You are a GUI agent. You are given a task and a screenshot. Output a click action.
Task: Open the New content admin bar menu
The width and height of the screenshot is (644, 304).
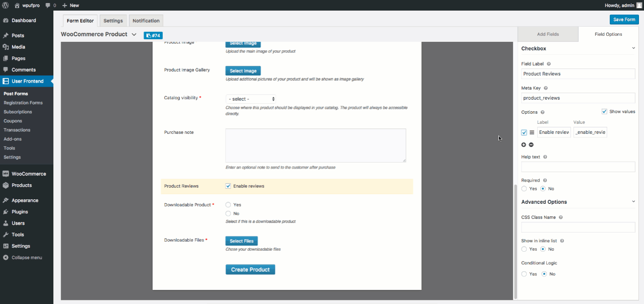click(x=70, y=5)
